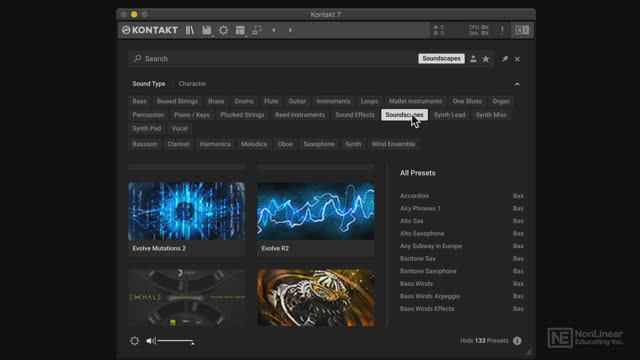This screenshot has height=360, width=640.
Task: Toggle the side panel view icon
Action: point(522,30)
